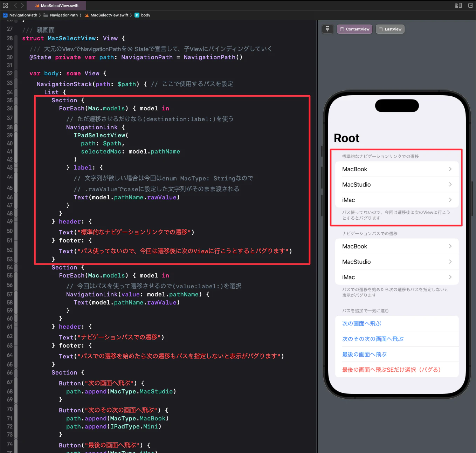
Task: Tap 次の画面へ飛ぶ button in preview
Action: click(361, 323)
